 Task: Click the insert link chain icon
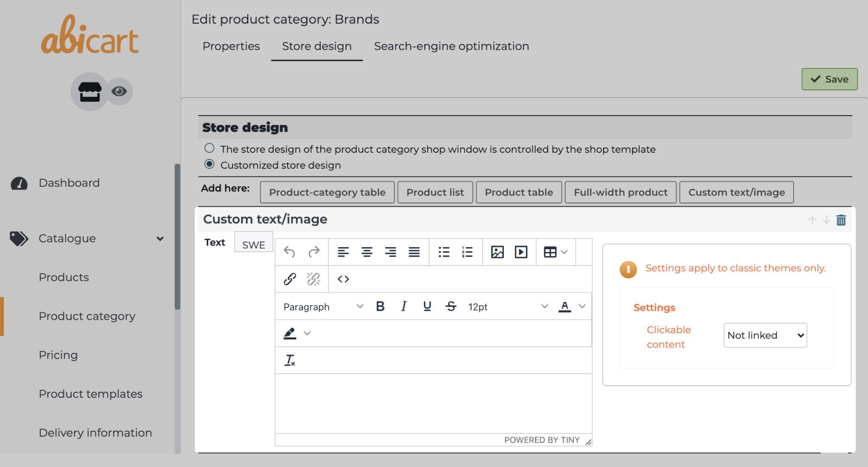pyautogui.click(x=289, y=279)
